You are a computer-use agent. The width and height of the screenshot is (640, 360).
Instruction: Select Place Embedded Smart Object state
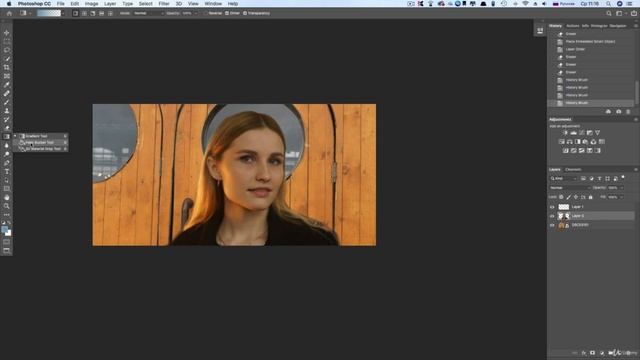point(591,42)
